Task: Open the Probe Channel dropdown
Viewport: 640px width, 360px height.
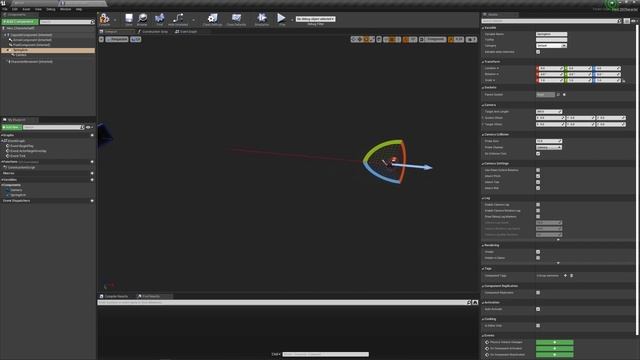Action: click(549, 147)
